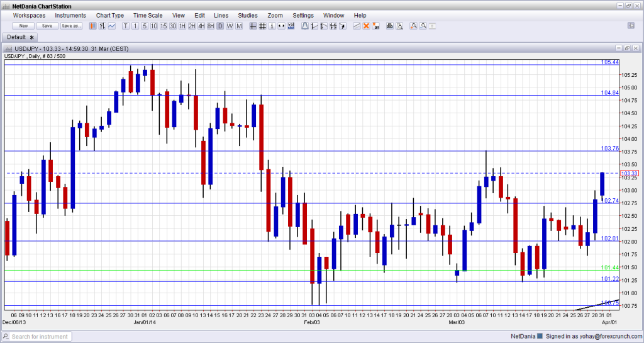Click the horizontal double-arrow scroll icon

(281, 26)
